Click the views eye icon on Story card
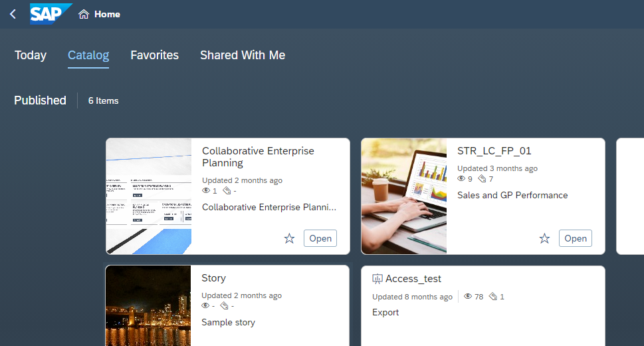Screen dimensions: 644x346 (x=205, y=305)
